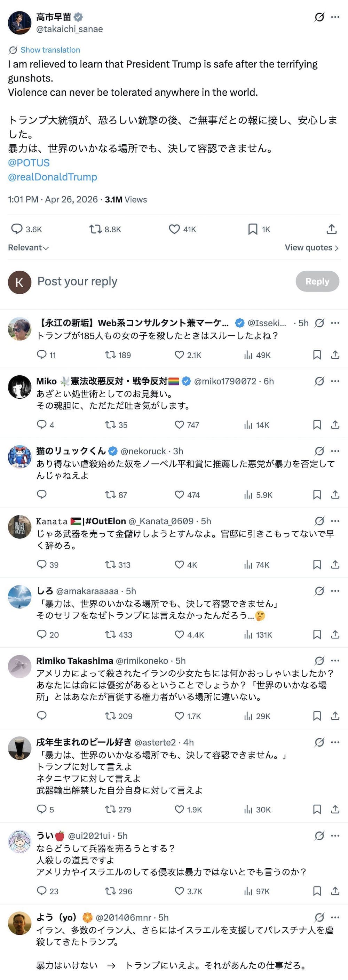Expand the Relevant reply sorting dropdown
This screenshot has height=980, width=348.
[x=28, y=248]
